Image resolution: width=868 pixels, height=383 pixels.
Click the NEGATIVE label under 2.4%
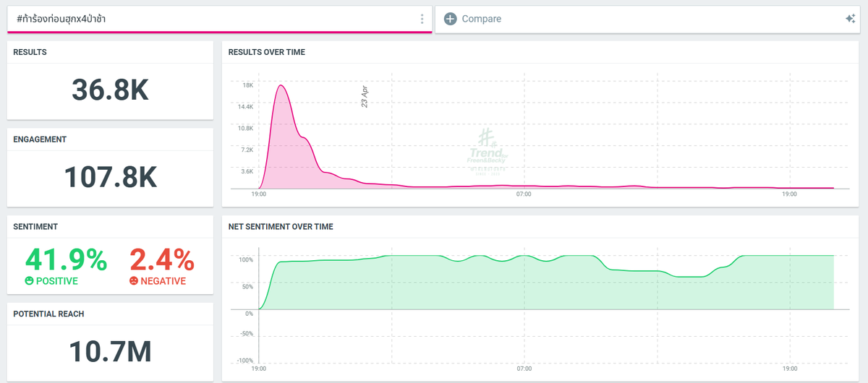point(163,281)
